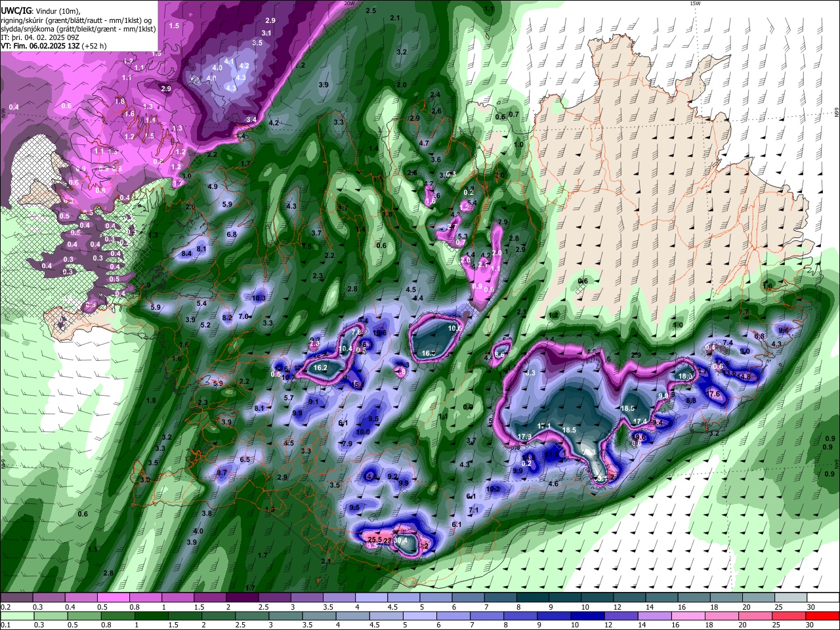Click the map value '8.8'

691,400
